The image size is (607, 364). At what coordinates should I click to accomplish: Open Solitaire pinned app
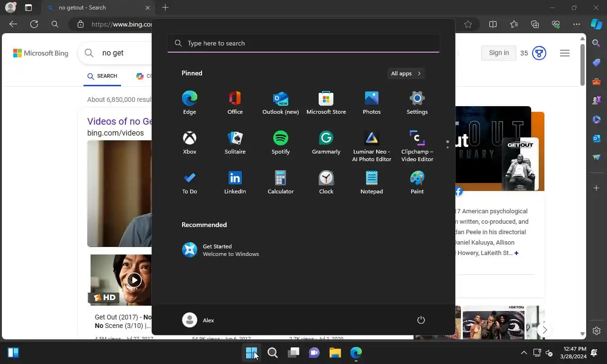235,143
